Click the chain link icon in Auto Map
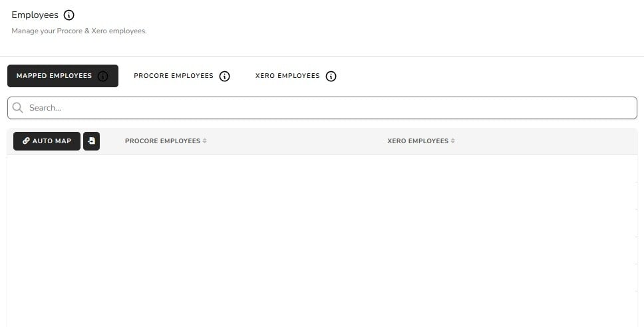The image size is (644, 327). click(x=26, y=141)
